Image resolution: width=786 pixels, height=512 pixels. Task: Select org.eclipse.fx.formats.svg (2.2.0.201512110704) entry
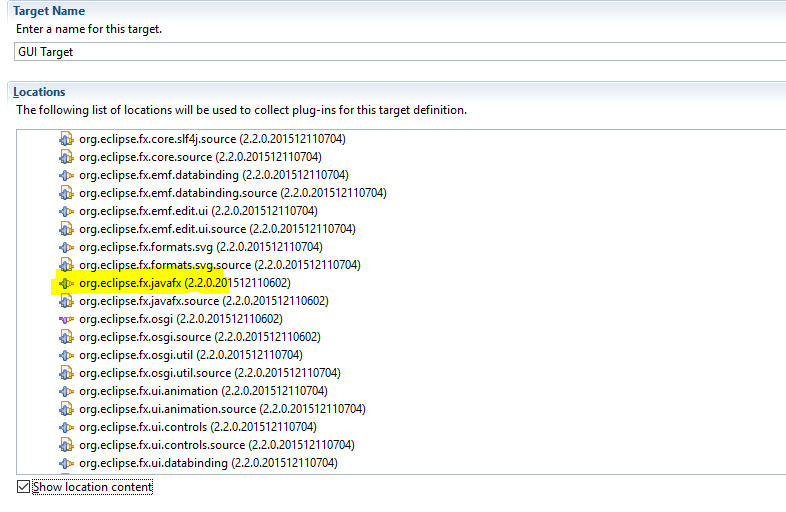click(x=201, y=247)
